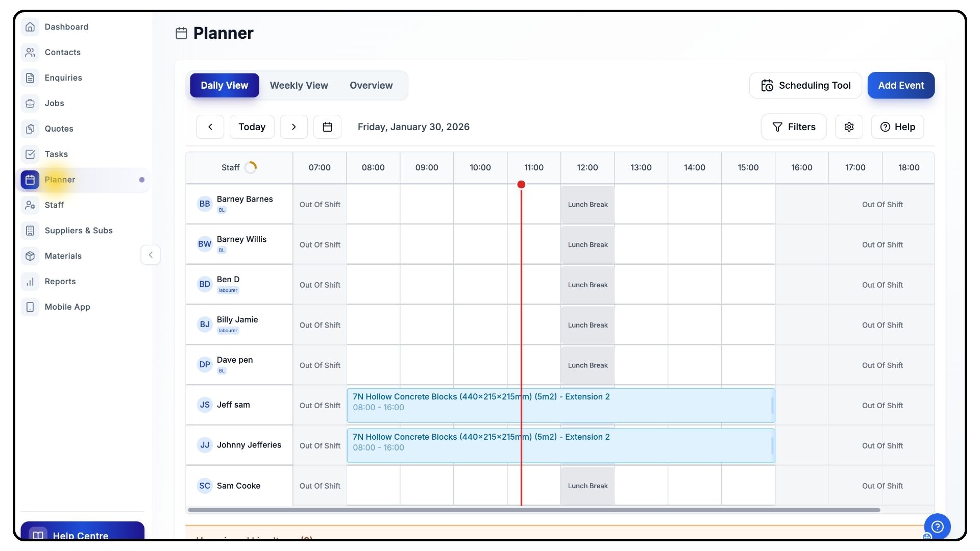Image resolution: width=980 pixels, height=551 pixels.
Task: Click the Mobile App phone icon
Action: [30, 307]
